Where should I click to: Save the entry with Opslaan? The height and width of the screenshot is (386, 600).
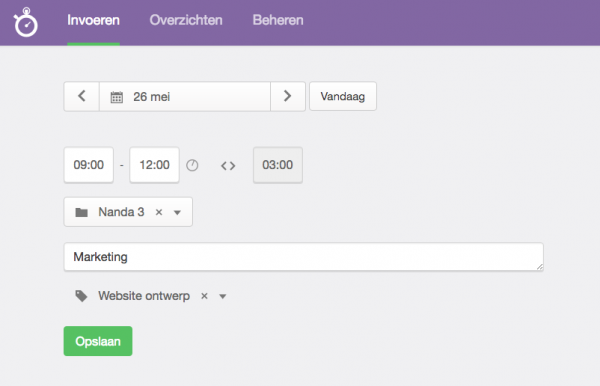98,341
